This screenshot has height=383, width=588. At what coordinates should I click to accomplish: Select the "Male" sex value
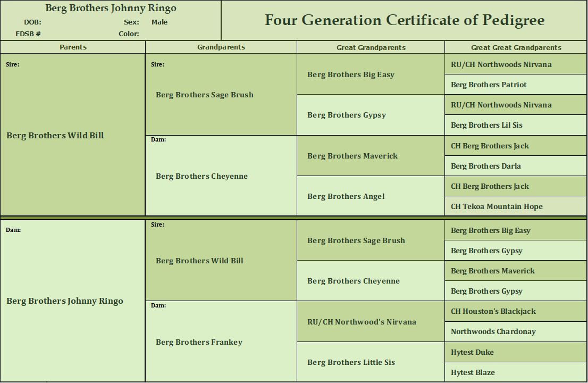click(x=159, y=22)
